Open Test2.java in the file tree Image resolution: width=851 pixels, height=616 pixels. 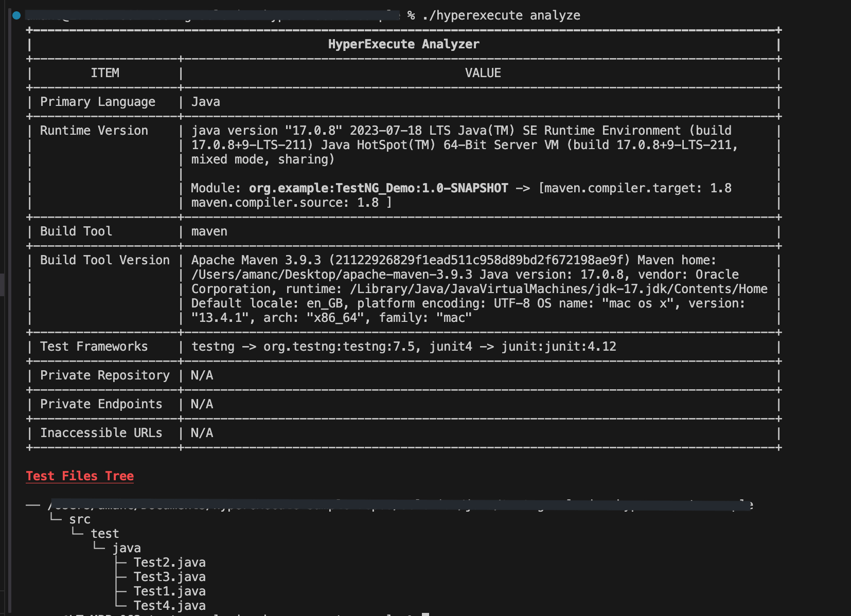coord(169,563)
